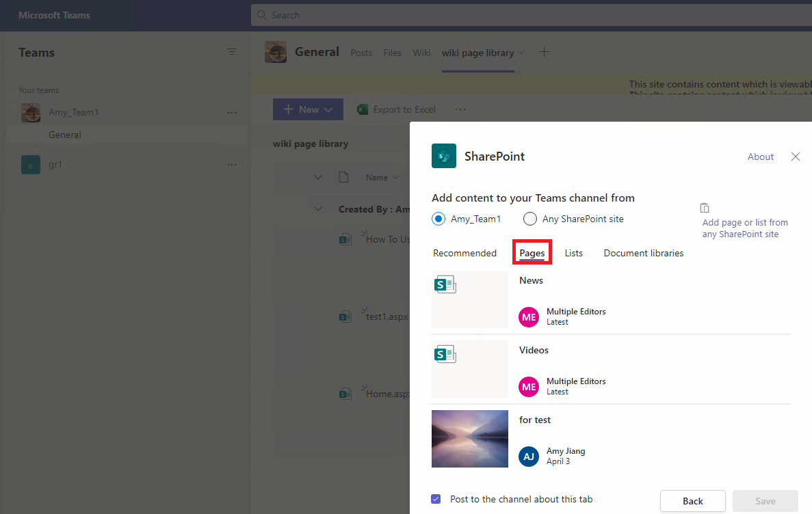Toggle the header row collapse chevron
The image size is (812, 514).
(318, 178)
